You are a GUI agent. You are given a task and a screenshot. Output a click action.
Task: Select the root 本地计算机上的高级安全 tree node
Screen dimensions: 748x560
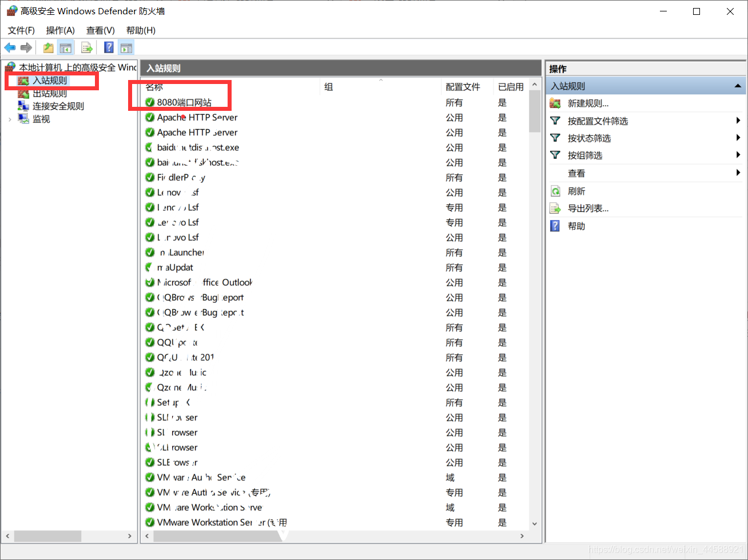pyautogui.click(x=78, y=67)
